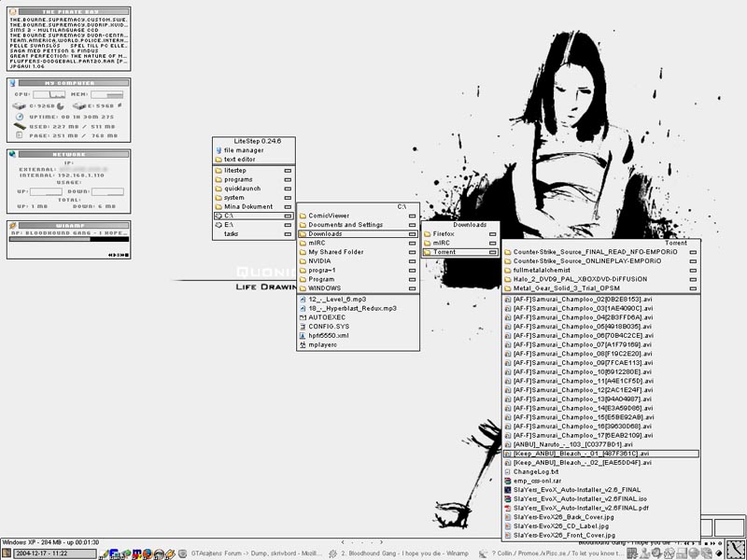Expand the quicklaunch submenu indicator
Viewport: 747px width, 560px height.
[x=288, y=189]
